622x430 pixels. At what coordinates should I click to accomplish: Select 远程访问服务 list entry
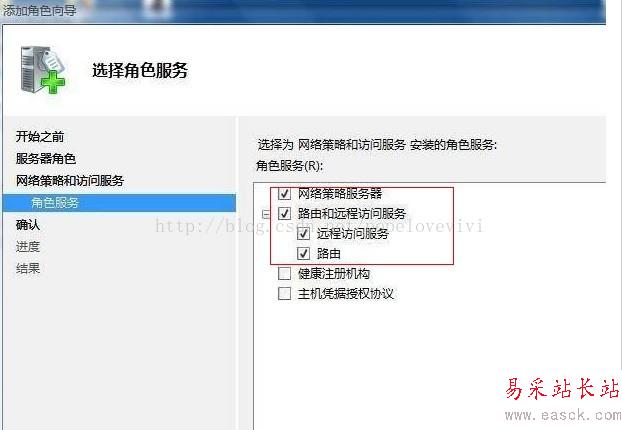tap(353, 234)
